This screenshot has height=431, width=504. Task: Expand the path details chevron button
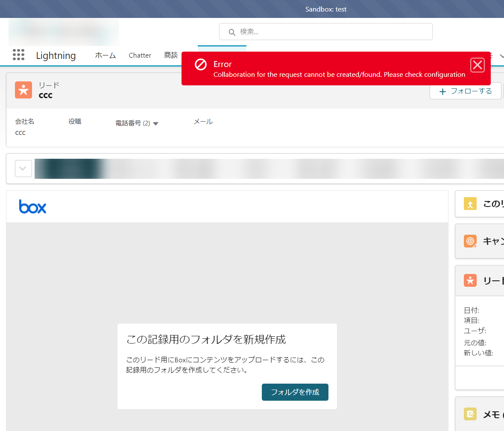23,169
